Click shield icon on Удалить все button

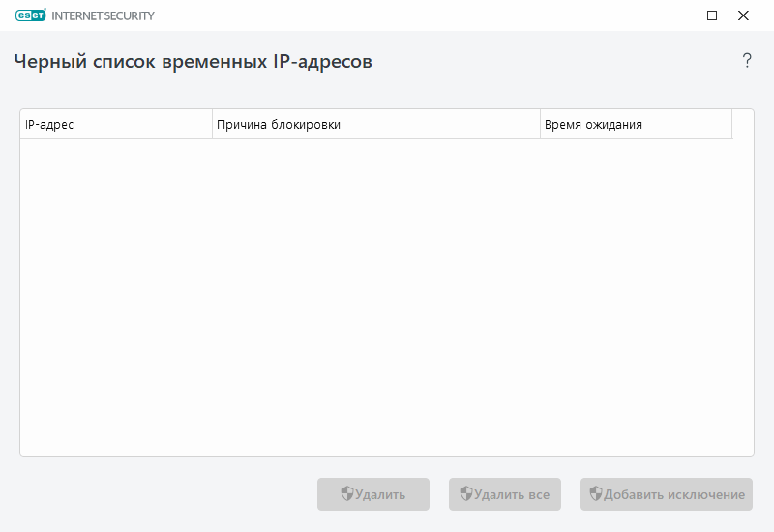(466, 494)
